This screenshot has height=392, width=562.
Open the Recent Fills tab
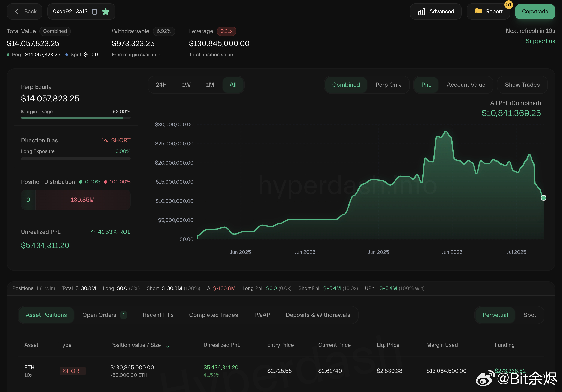(x=158, y=315)
